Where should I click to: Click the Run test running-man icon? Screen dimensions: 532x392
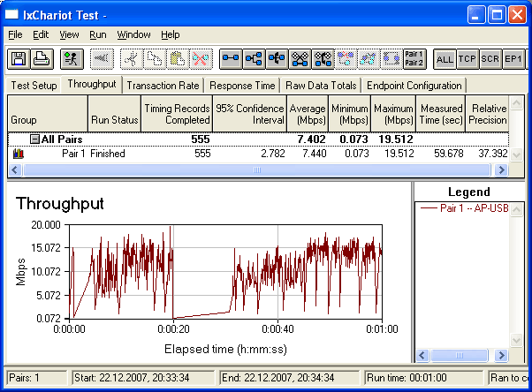72,59
